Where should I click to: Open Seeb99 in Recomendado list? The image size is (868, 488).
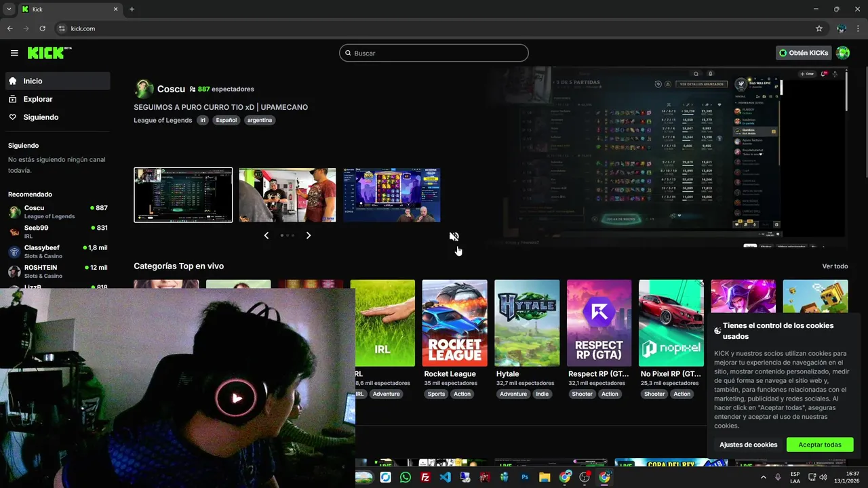coord(58,232)
